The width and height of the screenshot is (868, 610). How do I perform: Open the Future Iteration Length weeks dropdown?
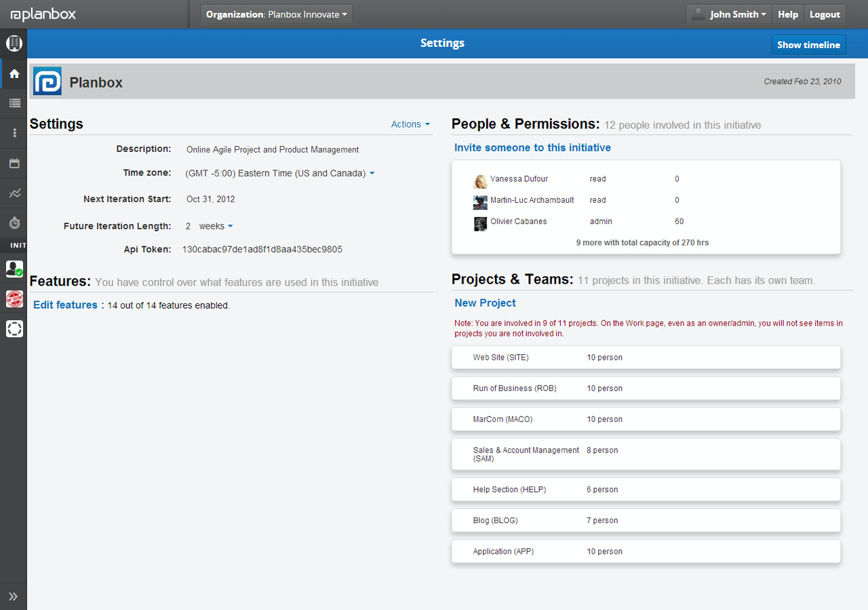(x=216, y=226)
